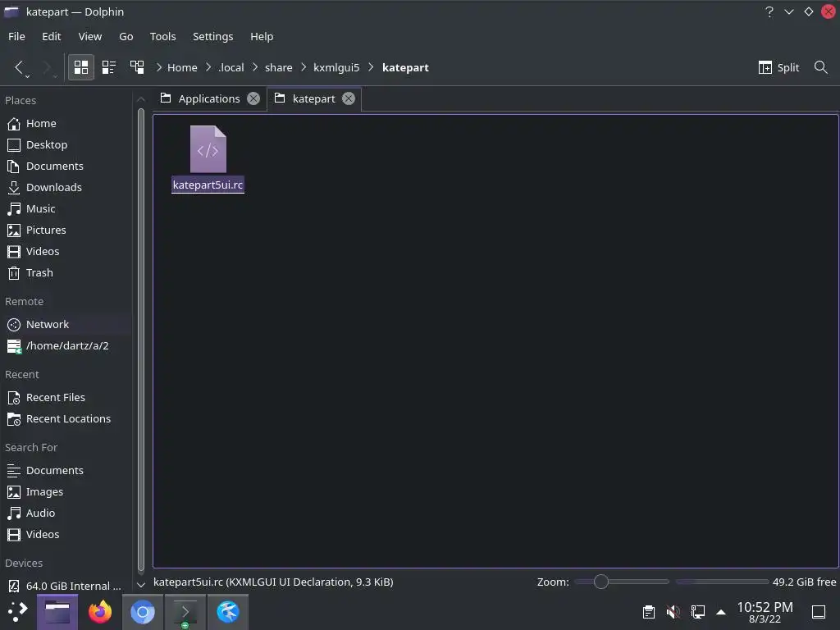Select the katepart5ui.rc file icon
This screenshot has width=840, height=630.
point(208,149)
